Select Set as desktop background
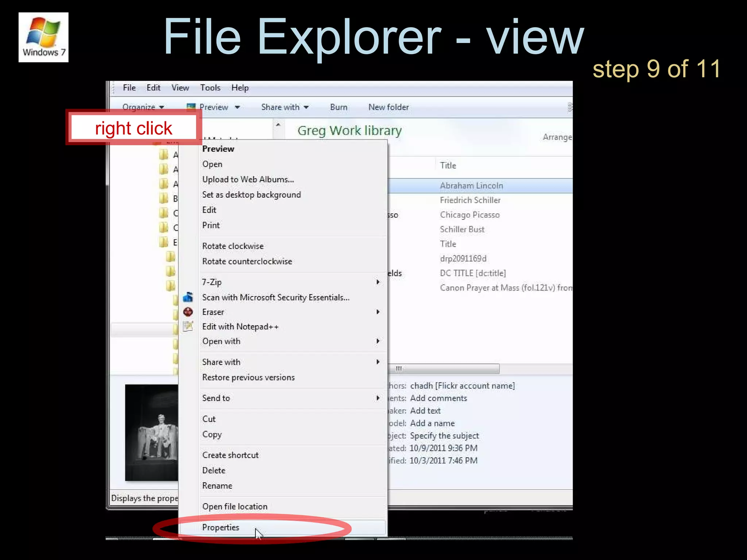Screen dimensions: 747x560 (x=251, y=195)
